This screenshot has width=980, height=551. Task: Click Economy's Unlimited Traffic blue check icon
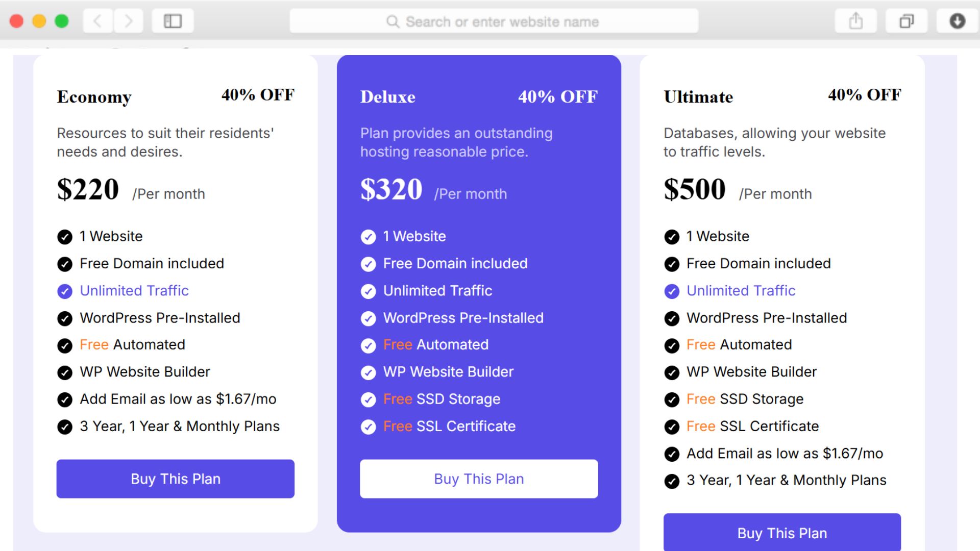pos(65,291)
